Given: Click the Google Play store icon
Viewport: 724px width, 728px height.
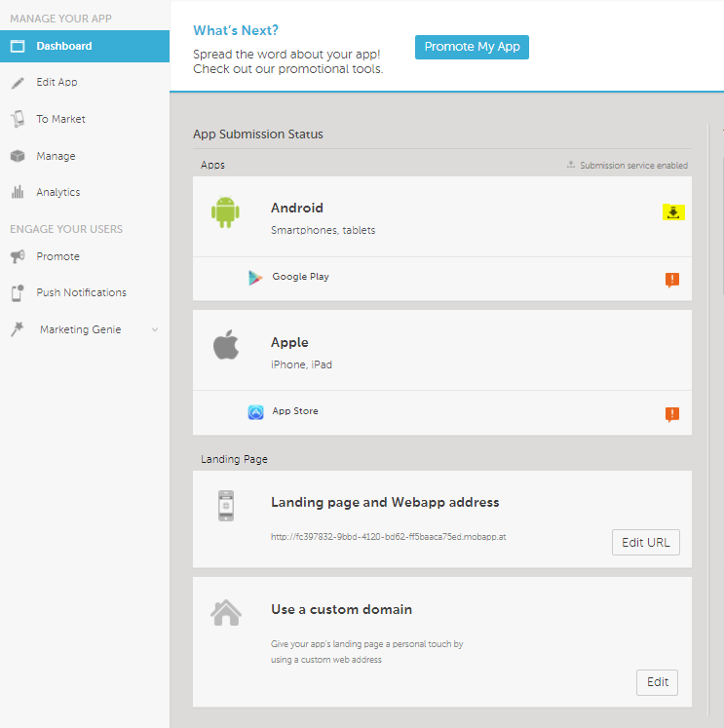Looking at the screenshot, I should (255, 278).
